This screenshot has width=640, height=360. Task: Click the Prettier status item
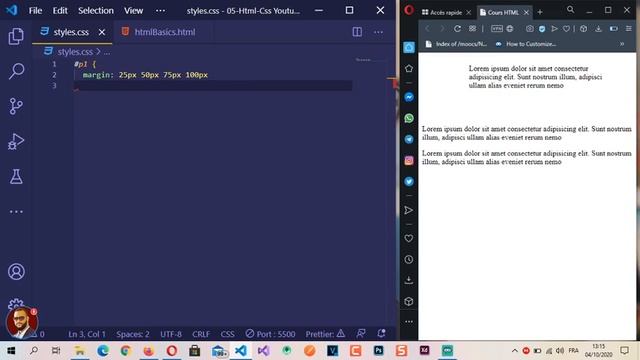click(x=325, y=334)
